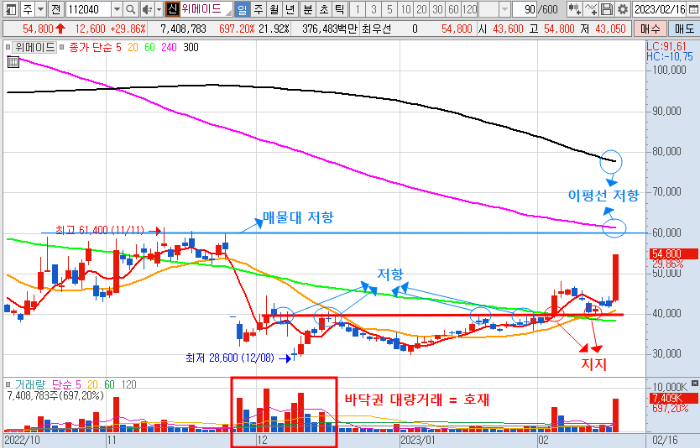
Task: Click the add line indicator icon
Action: point(591,9)
